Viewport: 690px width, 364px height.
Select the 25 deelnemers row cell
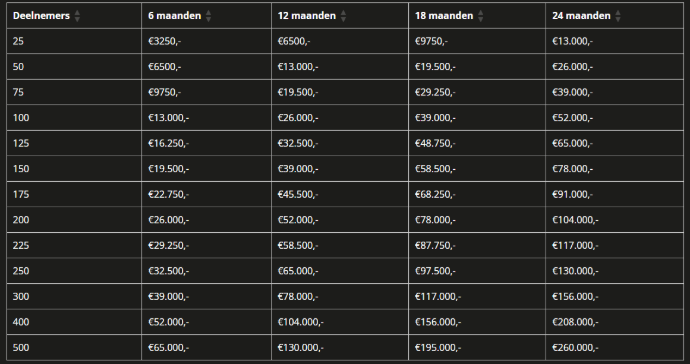tap(74, 41)
